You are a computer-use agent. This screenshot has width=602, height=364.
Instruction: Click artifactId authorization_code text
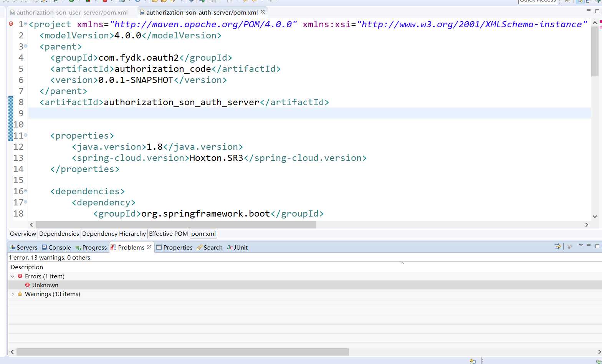click(163, 69)
